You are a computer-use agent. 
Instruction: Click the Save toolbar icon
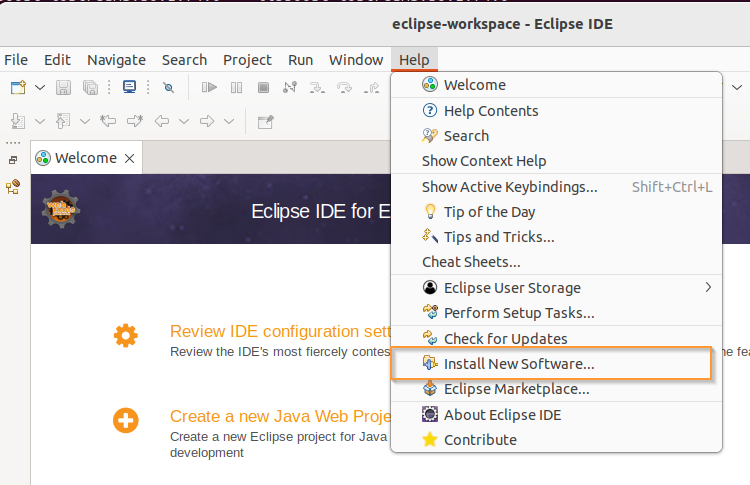point(63,88)
